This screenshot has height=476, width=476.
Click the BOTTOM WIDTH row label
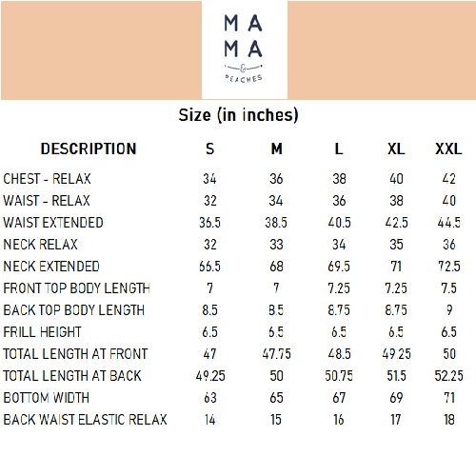(47, 398)
